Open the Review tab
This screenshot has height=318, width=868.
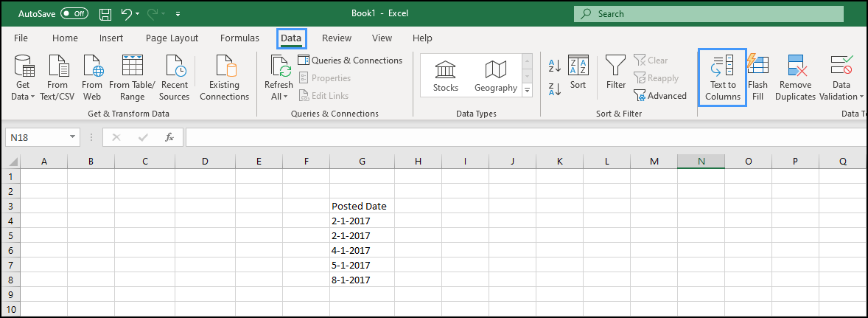[x=337, y=38]
